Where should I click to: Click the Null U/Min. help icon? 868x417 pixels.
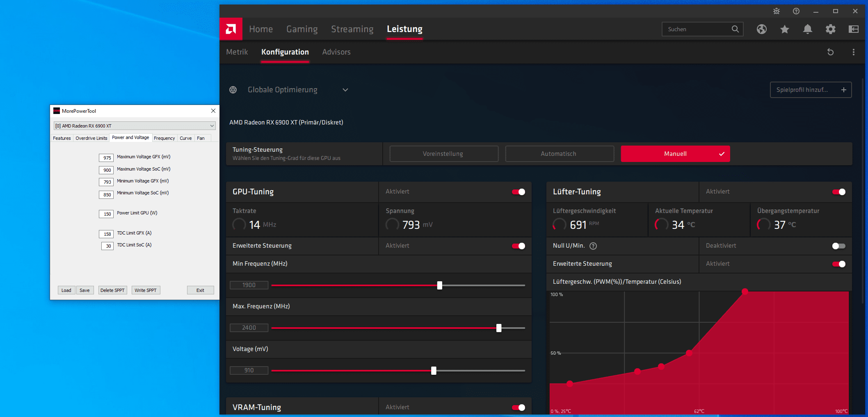coord(593,246)
